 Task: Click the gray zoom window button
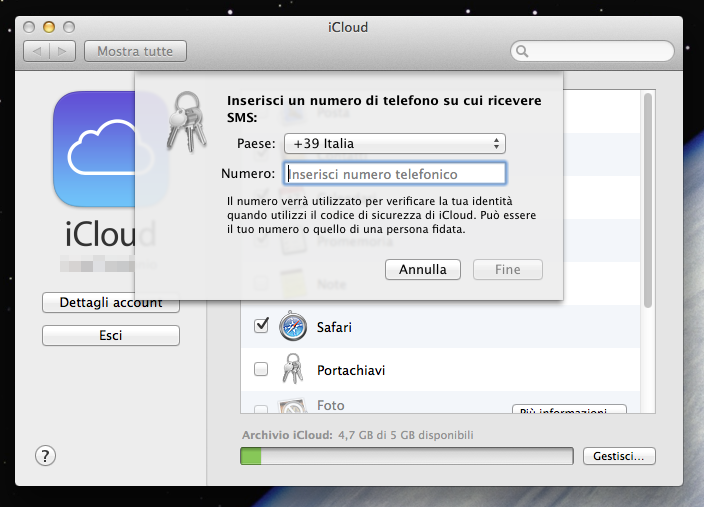pyautogui.click(x=69, y=27)
